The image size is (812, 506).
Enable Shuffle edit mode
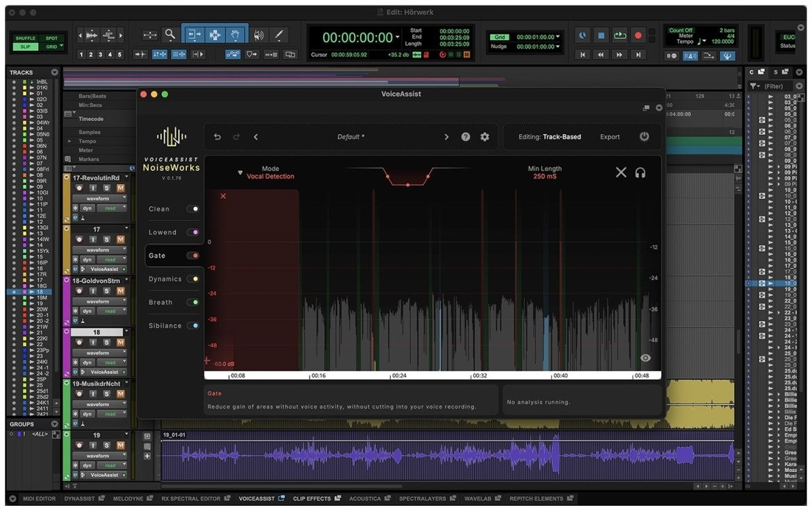pos(25,38)
